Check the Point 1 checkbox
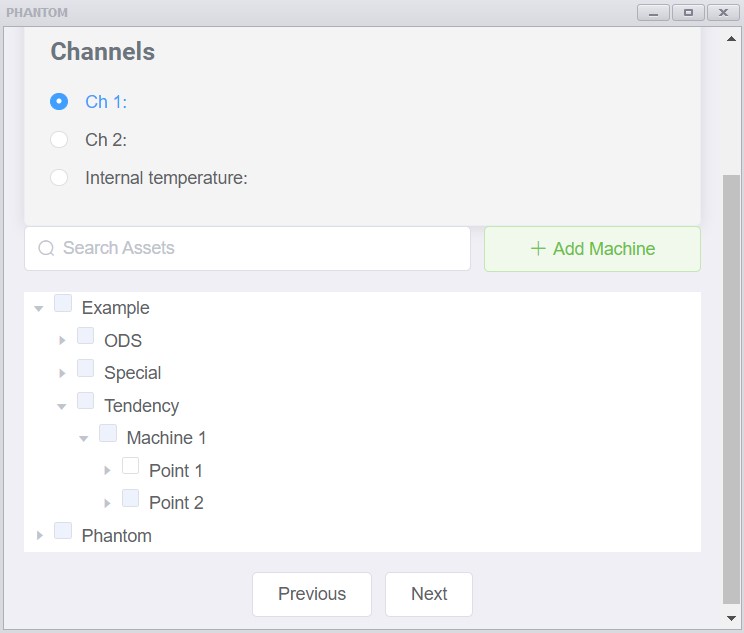744x633 pixels. click(x=130, y=466)
